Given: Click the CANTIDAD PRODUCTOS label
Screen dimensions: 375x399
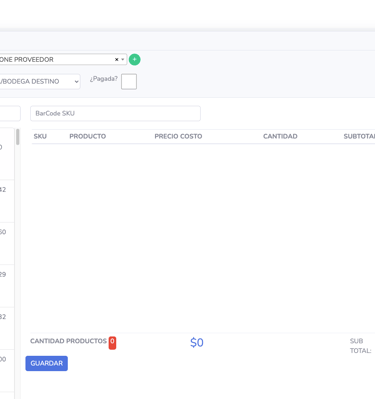Looking at the screenshot, I should (x=68, y=341).
